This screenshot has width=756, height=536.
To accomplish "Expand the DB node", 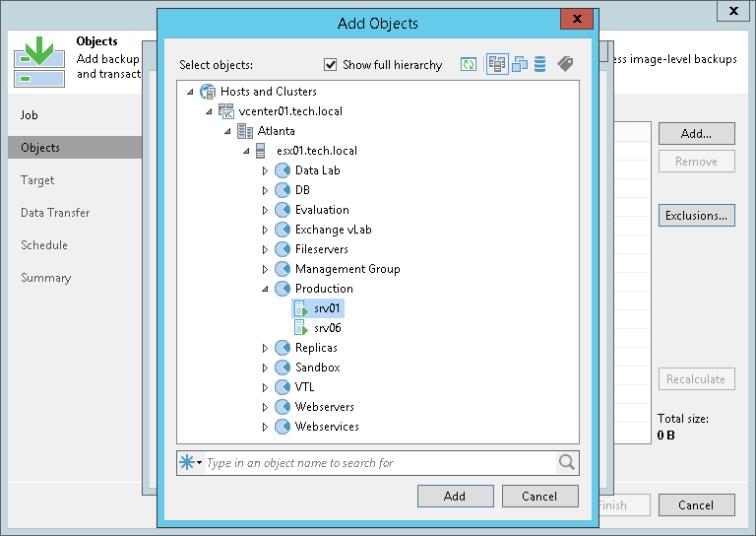I will 265,190.
